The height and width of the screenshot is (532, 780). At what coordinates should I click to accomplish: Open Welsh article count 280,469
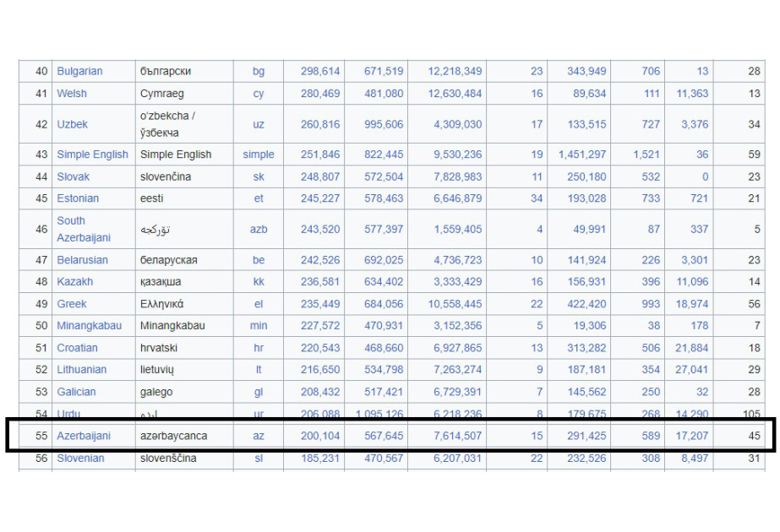320,94
